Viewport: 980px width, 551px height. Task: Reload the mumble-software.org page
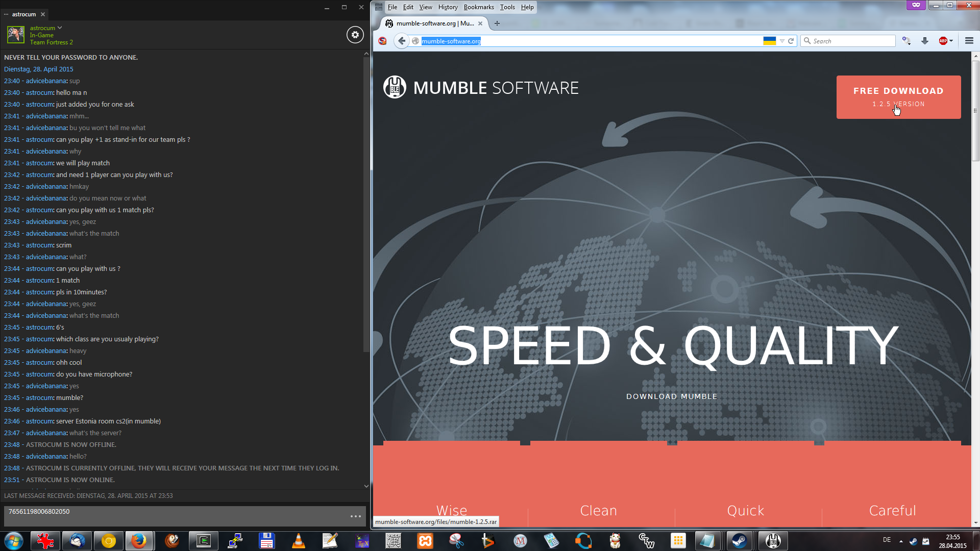791,41
